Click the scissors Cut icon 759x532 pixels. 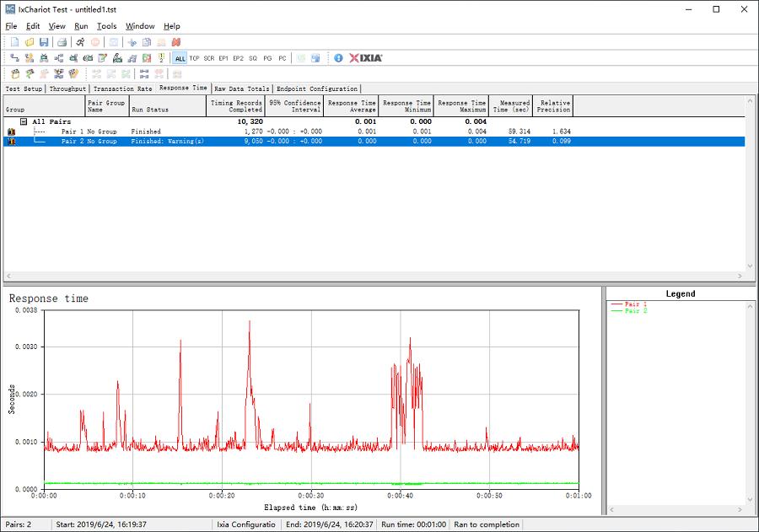click(x=132, y=42)
